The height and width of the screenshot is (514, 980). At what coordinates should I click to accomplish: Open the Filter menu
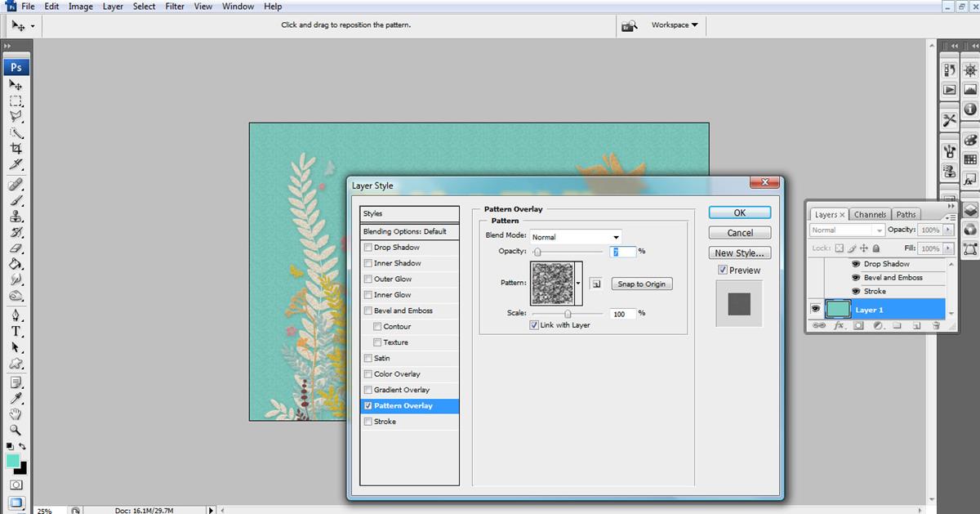point(175,7)
